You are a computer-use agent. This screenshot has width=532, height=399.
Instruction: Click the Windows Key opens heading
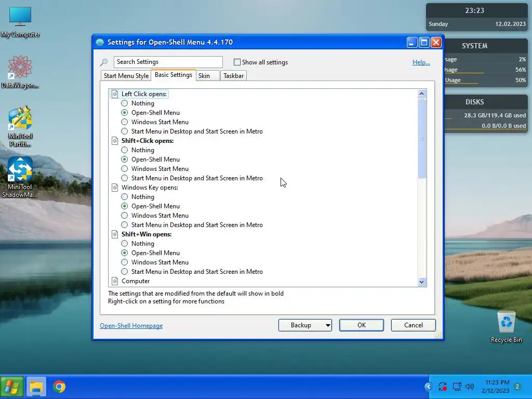coord(150,188)
